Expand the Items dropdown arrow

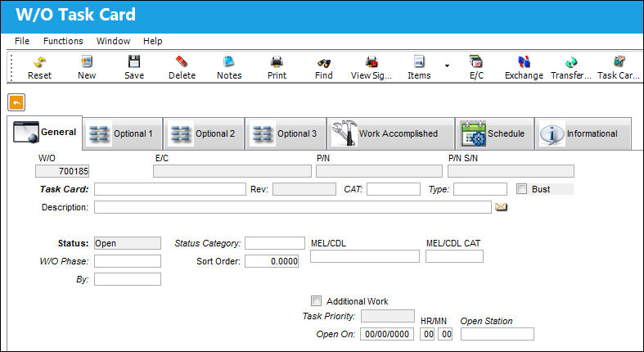(447, 65)
